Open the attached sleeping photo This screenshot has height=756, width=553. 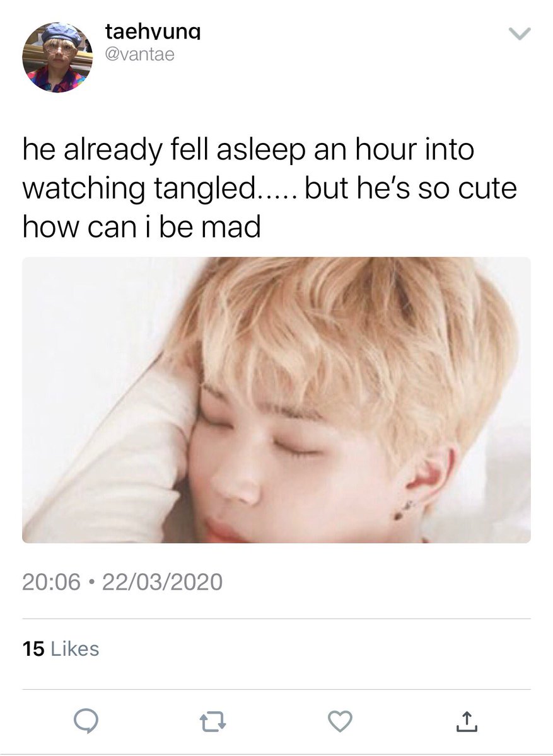(276, 400)
